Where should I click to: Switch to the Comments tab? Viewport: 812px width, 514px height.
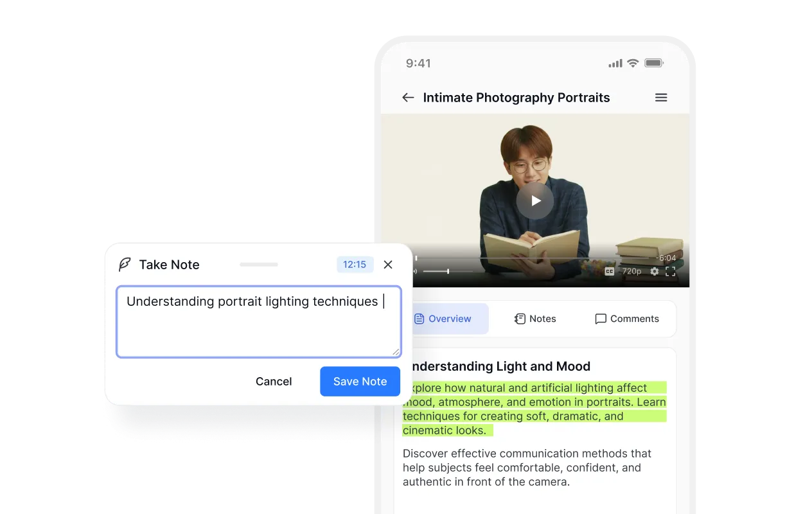(627, 319)
